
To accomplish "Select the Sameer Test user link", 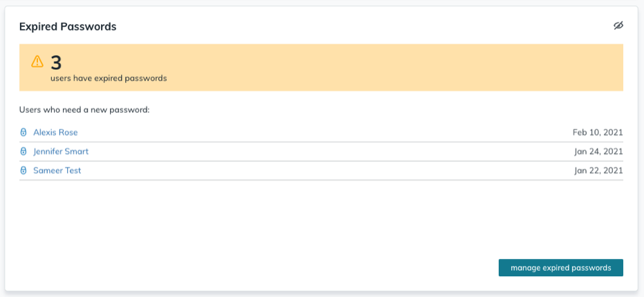I will tap(57, 170).
